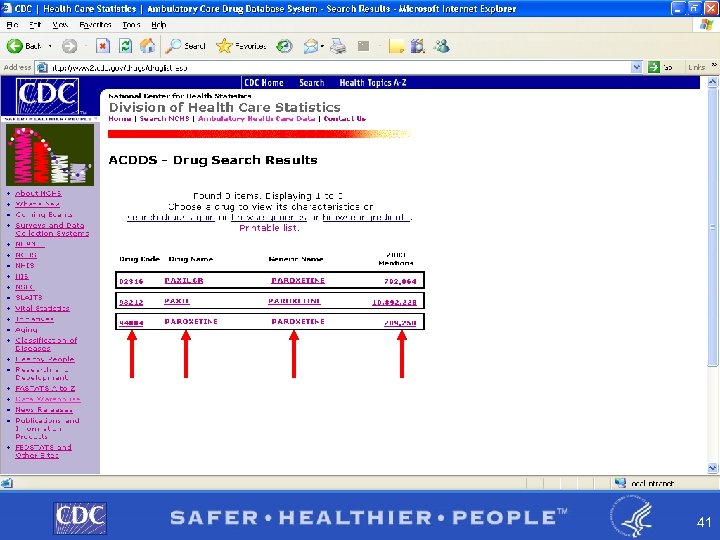Open the Messenger people icon
The height and width of the screenshot is (540, 720).
point(441,46)
